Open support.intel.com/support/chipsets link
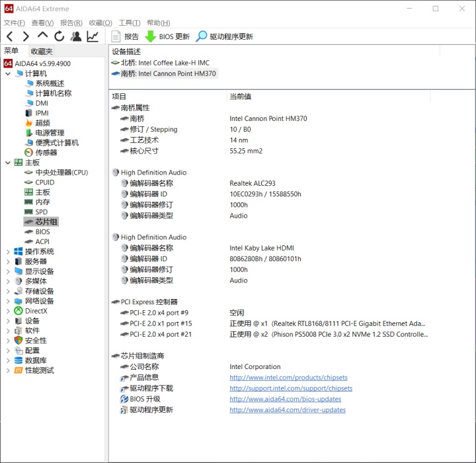 (291, 388)
